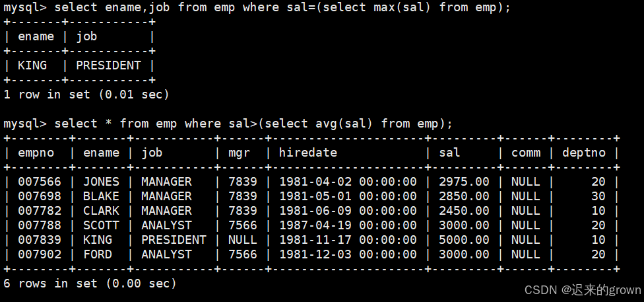This screenshot has height=302, width=644.
Task: Click the text '1 row in set (0.01 sec)'
Action: pos(86,94)
